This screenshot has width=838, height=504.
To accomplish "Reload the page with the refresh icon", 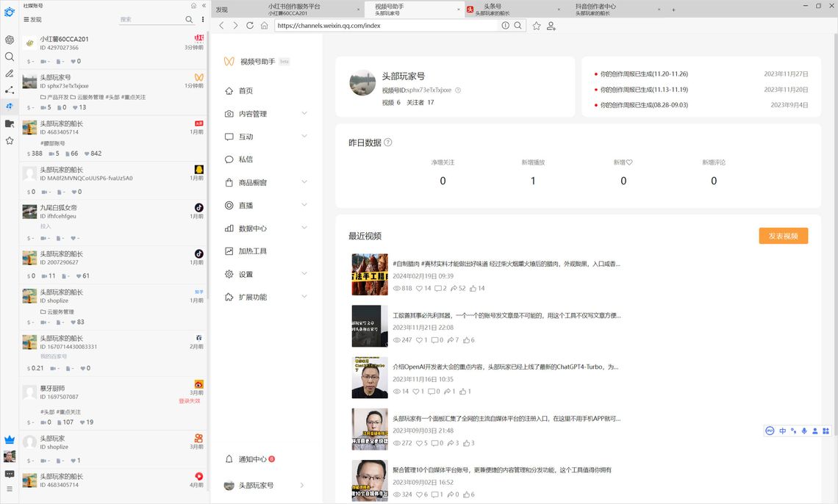I will point(250,26).
